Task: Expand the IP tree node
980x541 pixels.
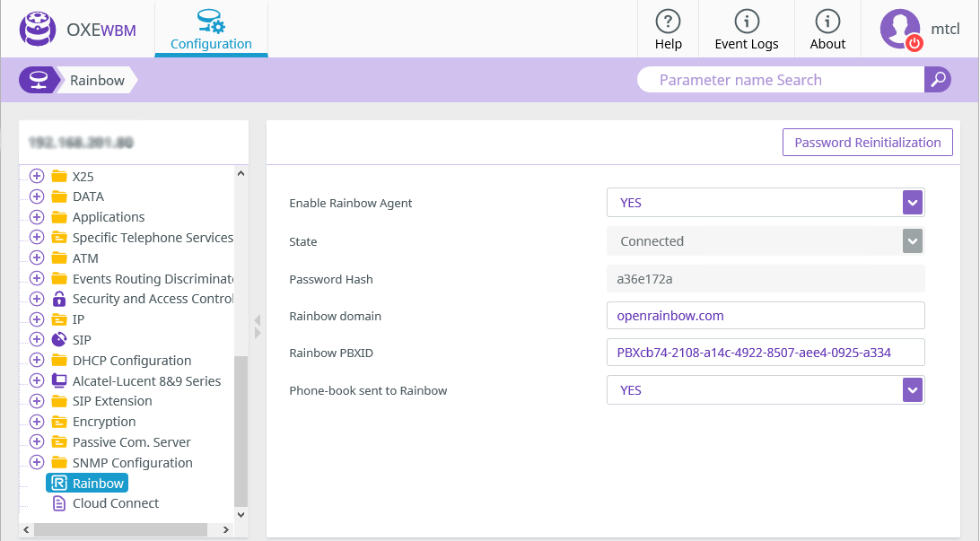Action: coord(37,319)
